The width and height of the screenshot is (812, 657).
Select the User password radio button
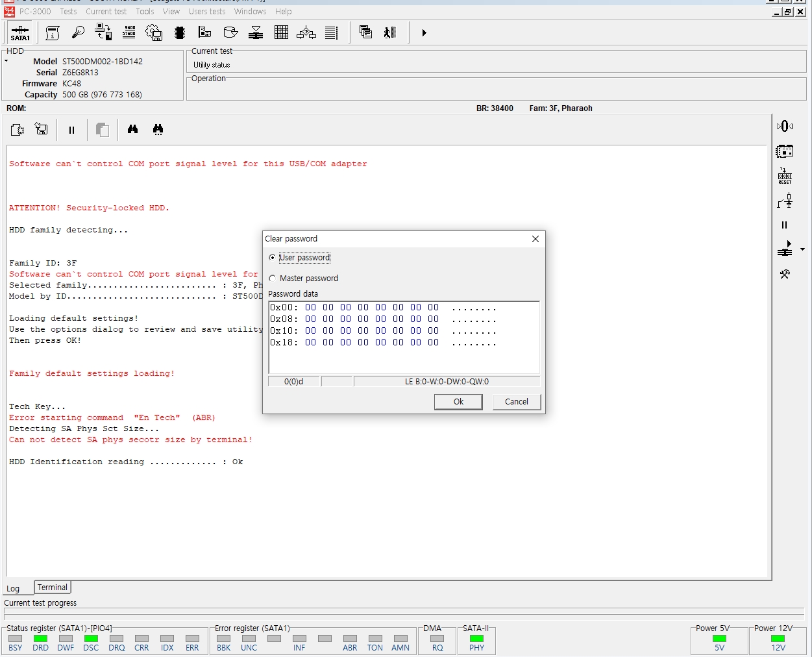[x=273, y=258]
